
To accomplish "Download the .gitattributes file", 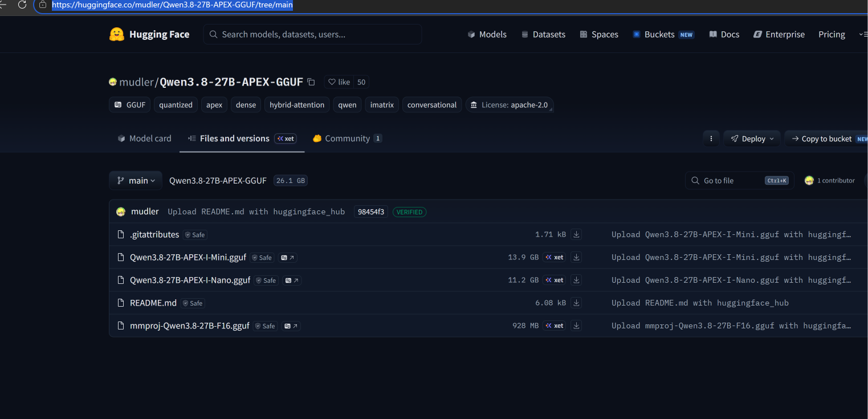I will coord(576,234).
